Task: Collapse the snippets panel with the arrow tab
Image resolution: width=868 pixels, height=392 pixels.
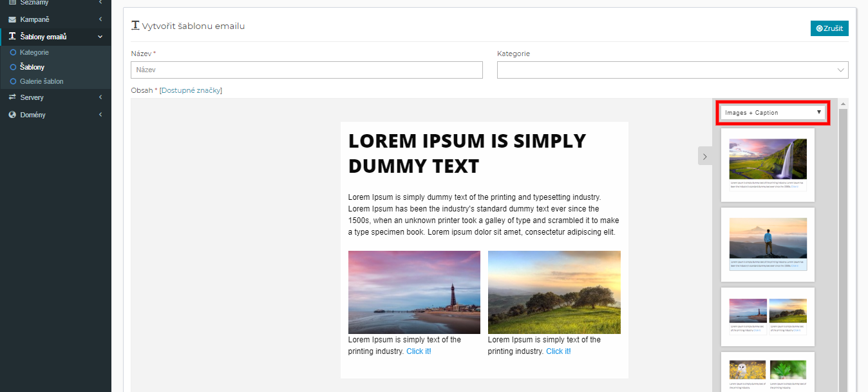Action: point(705,156)
